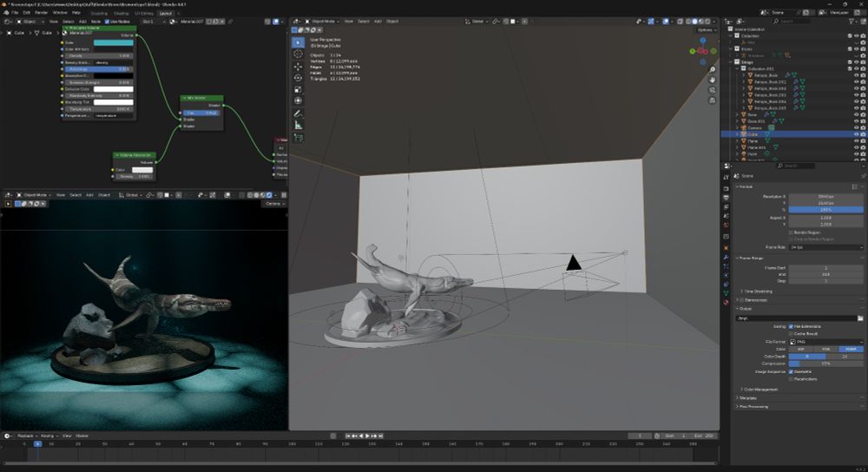Hide the Camera object in outliner

[856, 128]
